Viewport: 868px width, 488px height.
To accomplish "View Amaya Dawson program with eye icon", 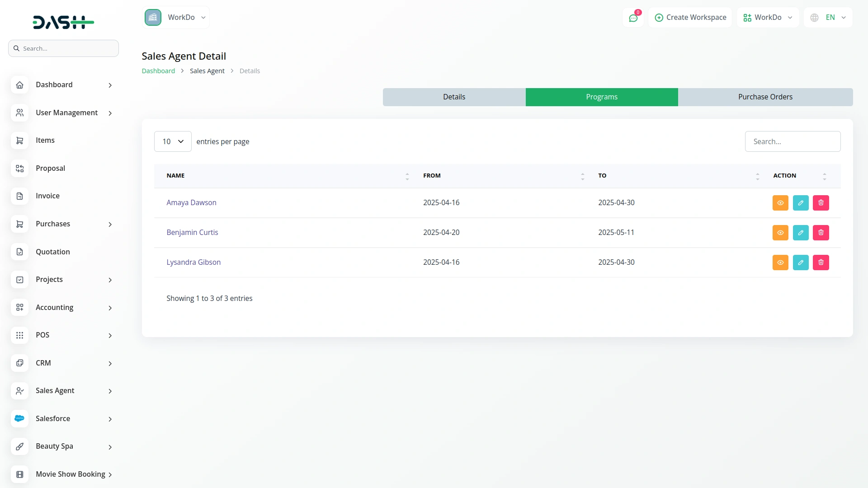I will point(780,203).
